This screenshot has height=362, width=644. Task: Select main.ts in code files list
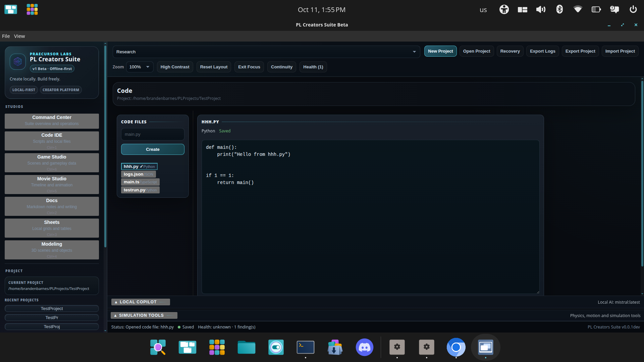pos(140,182)
